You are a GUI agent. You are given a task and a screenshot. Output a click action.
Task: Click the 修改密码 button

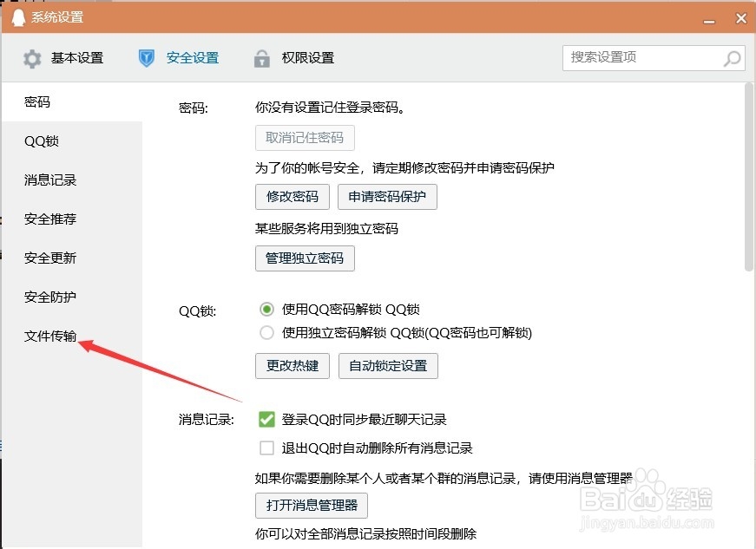point(292,197)
